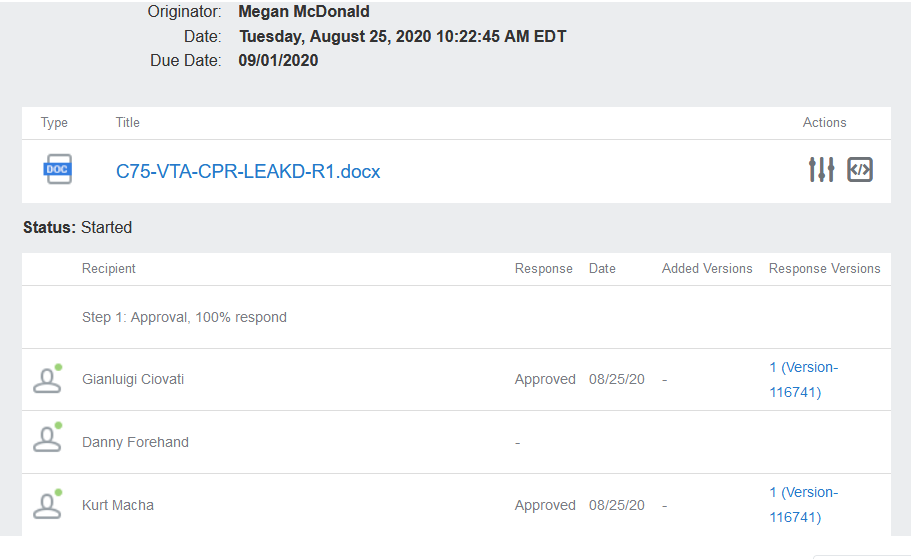This screenshot has width=911, height=559.
Task: Click the Date column header
Action: click(602, 268)
